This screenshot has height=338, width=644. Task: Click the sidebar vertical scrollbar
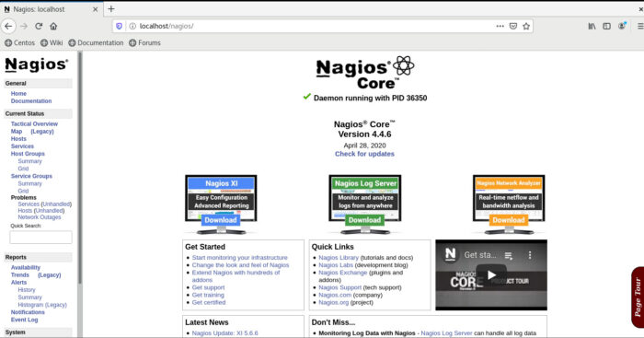pos(80,168)
